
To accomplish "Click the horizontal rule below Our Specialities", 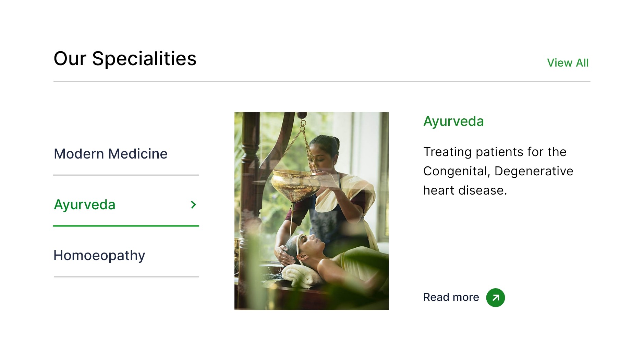I will [x=321, y=81].
